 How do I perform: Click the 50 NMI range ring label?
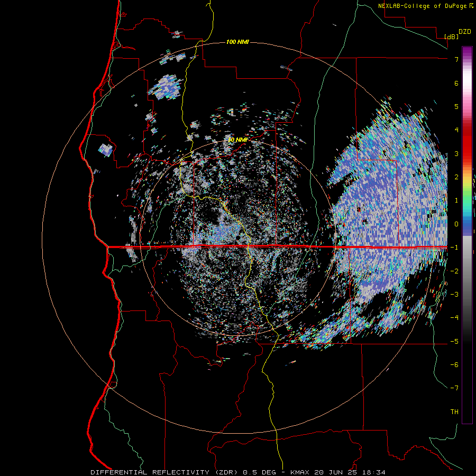coord(237,140)
